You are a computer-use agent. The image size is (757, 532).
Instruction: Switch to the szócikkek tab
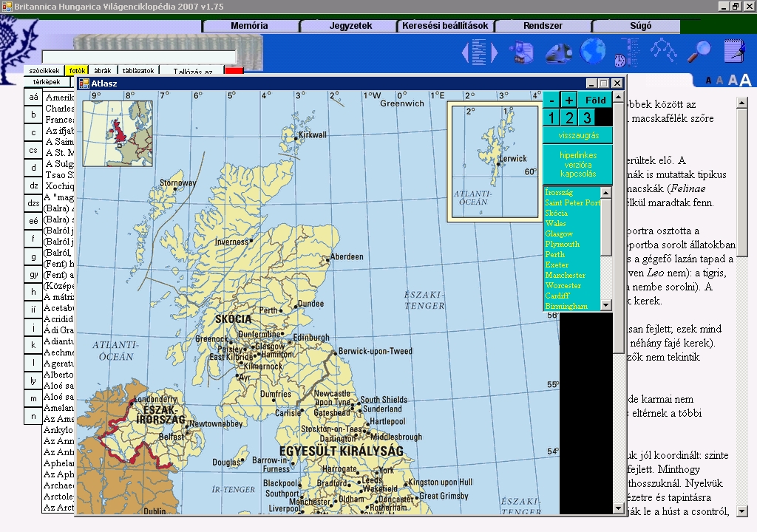click(x=44, y=70)
